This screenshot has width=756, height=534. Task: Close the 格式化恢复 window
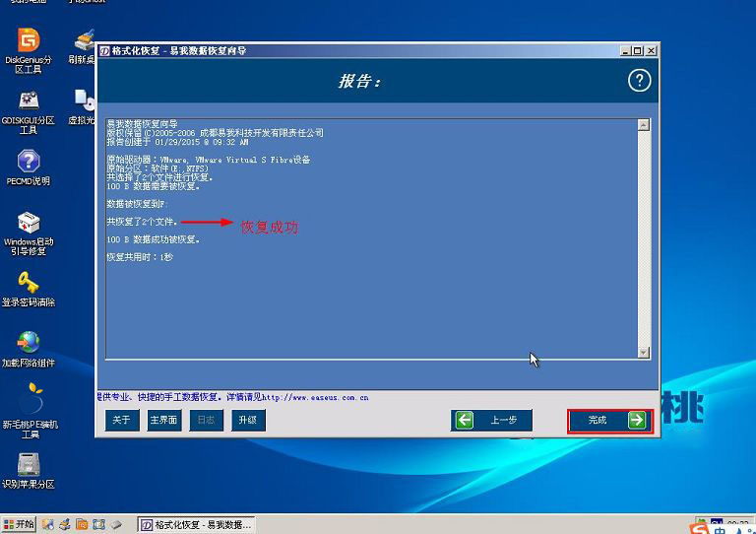651,50
